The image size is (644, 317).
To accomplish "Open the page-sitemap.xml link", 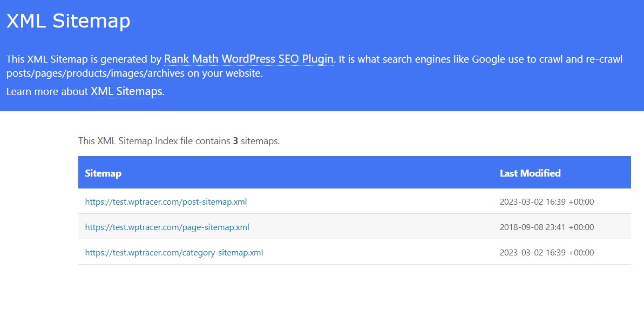I will [x=167, y=227].
